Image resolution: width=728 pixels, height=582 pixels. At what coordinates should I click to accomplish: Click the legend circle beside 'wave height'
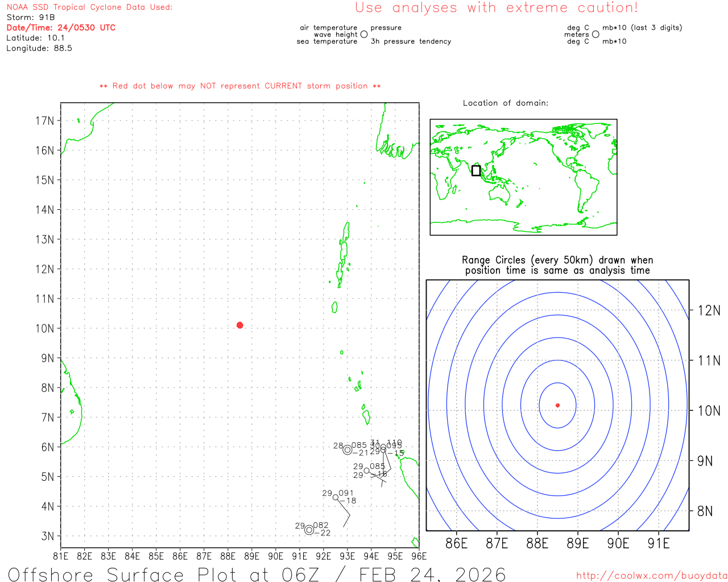(x=364, y=34)
